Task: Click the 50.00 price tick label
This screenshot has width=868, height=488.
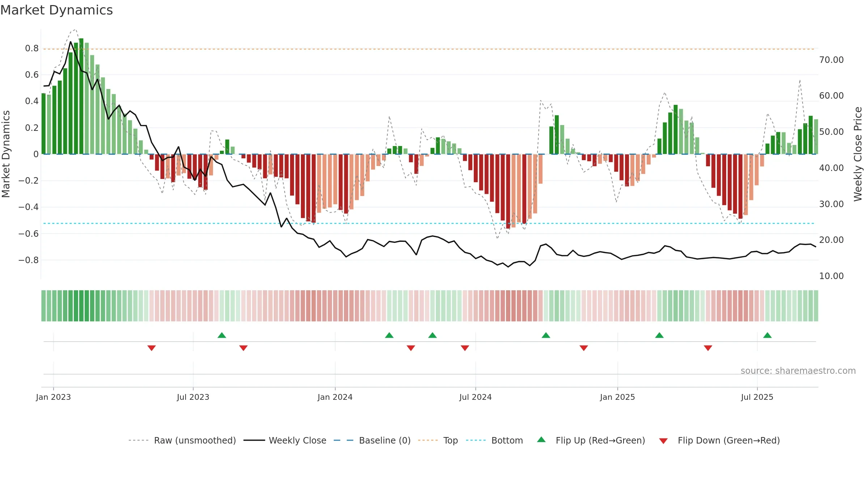Action: click(831, 132)
